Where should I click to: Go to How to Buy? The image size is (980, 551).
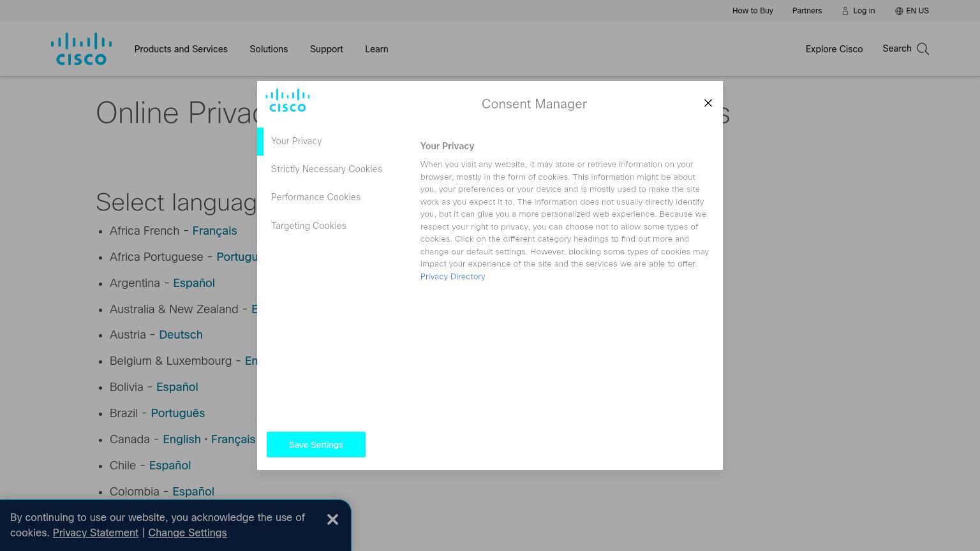tap(753, 11)
